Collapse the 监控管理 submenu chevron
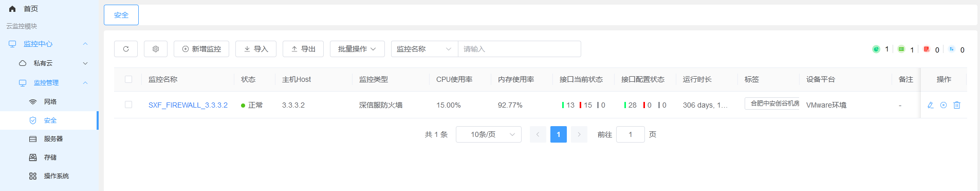980x191 pixels. (85, 83)
